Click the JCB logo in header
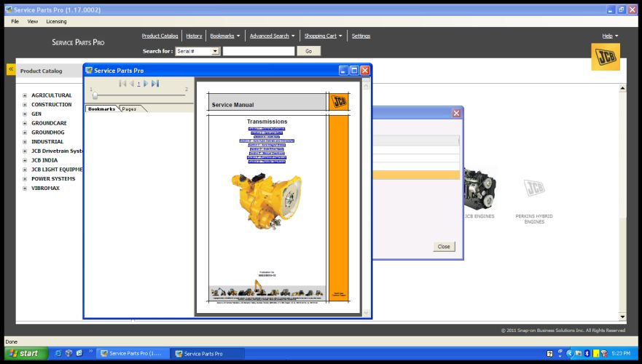This screenshot has width=642, height=364. [605, 57]
